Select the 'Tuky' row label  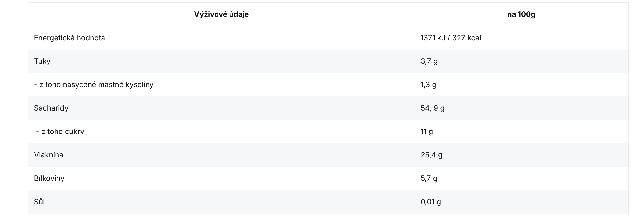tap(42, 61)
